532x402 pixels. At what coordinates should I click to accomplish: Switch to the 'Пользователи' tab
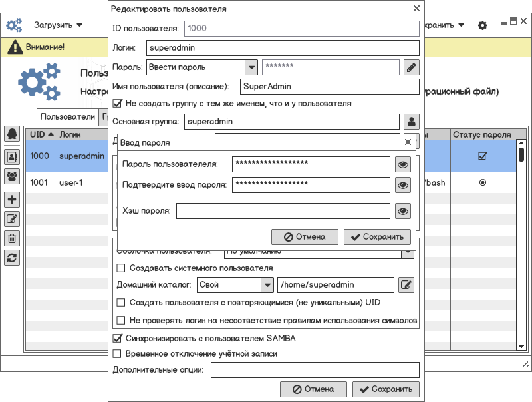[x=68, y=116]
